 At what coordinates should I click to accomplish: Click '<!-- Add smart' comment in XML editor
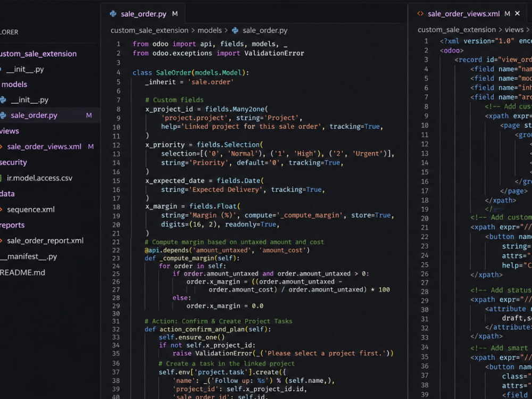[499, 348]
